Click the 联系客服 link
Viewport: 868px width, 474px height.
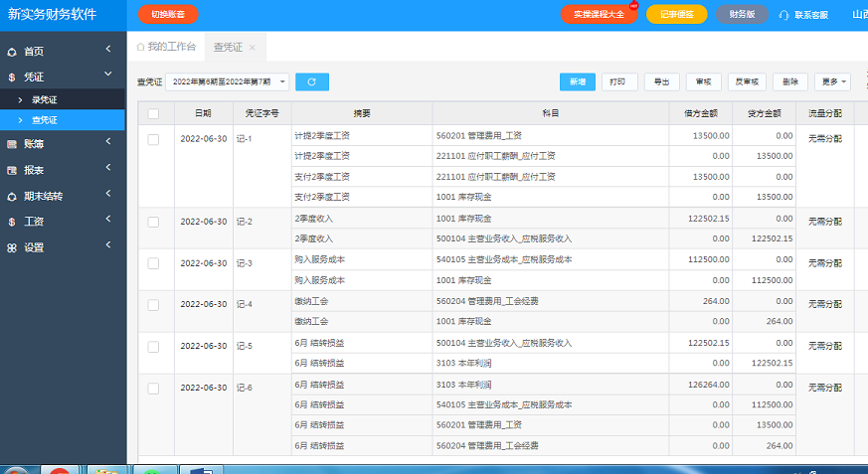pyautogui.click(x=811, y=16)
